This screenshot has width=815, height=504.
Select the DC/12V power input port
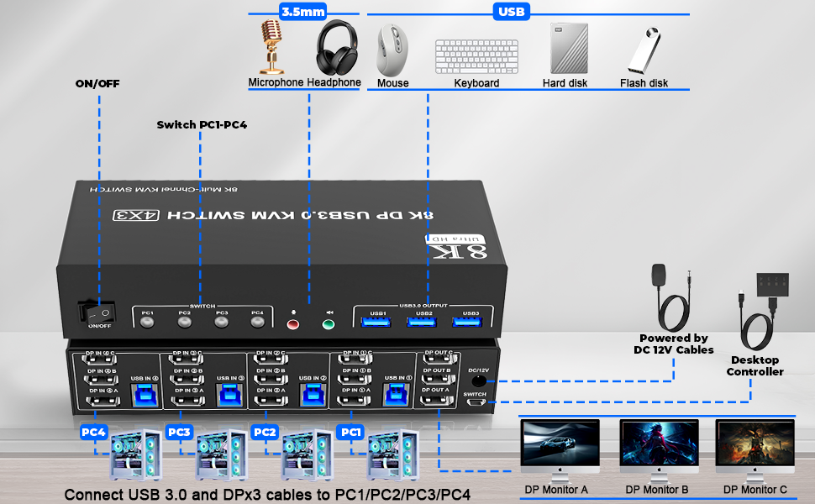(x=478, y=381)
